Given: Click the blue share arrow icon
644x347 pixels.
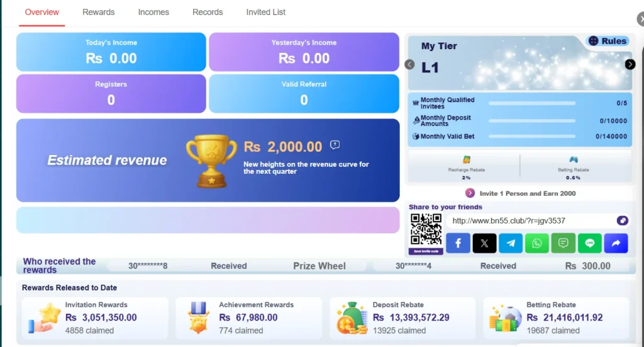Looking at the screenshot, I should tap(616, 243).
